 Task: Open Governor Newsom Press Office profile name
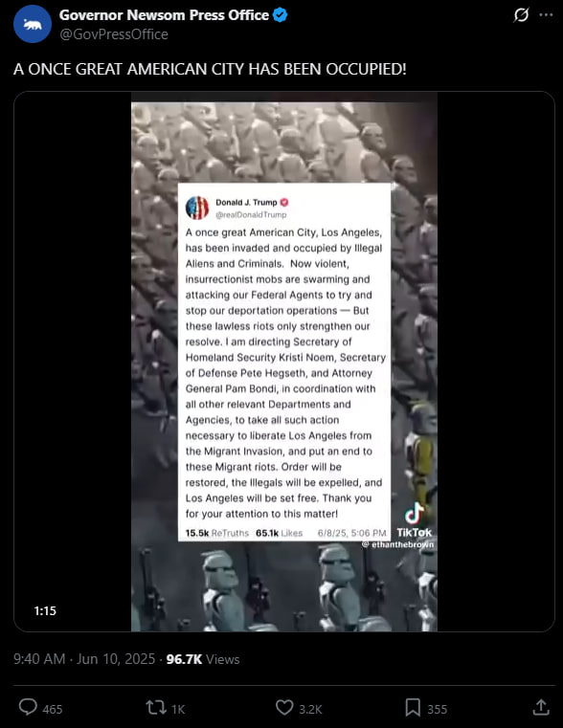pos(164,15)
